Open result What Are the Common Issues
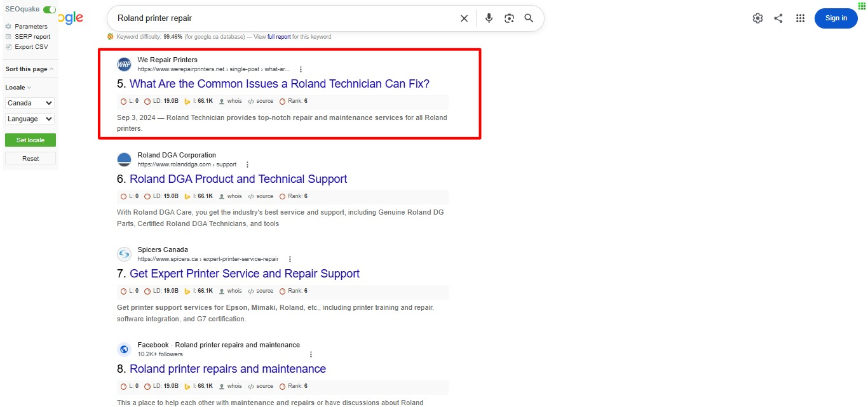The image size is (868, 407). coord(280,84)
